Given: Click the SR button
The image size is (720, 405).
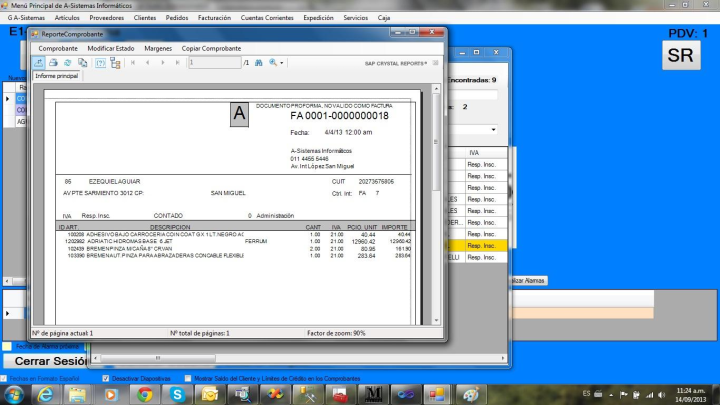Looking at the screenshot, I should [681, 55].
